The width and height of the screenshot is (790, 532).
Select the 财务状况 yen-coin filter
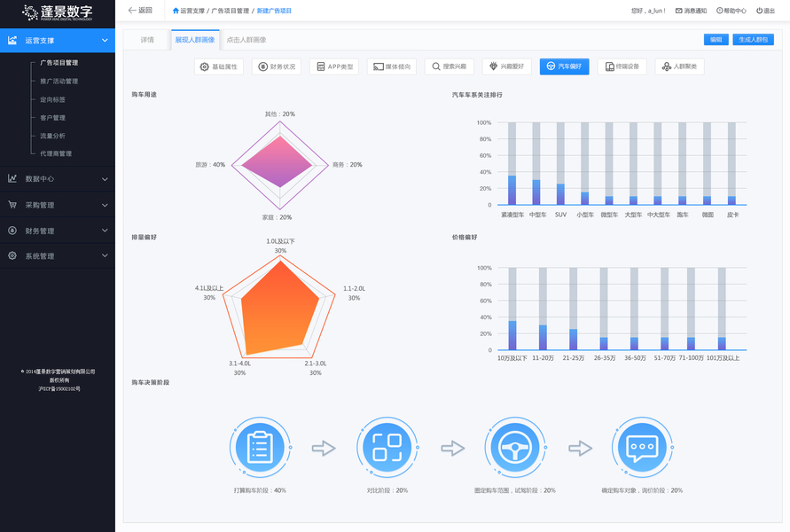coord(277,66)
